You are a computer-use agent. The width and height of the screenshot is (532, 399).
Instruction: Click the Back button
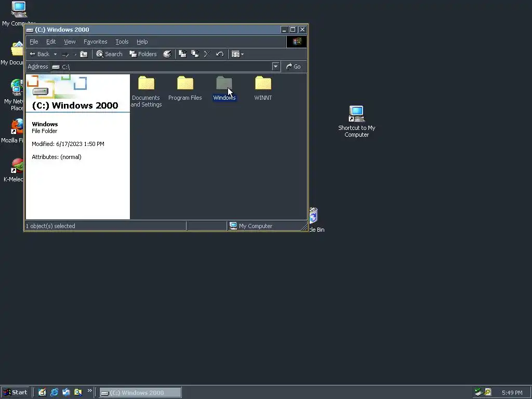coord(39,54)
